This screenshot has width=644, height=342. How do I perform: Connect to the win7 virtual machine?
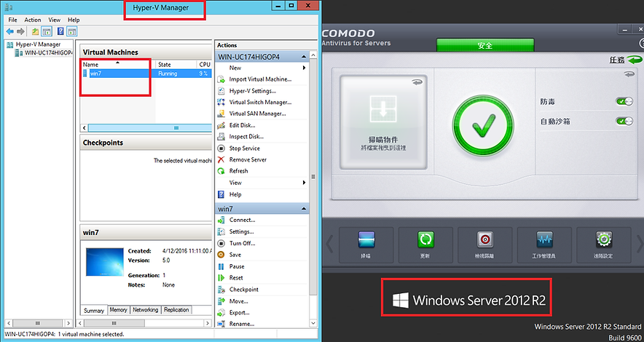[243, 220]
